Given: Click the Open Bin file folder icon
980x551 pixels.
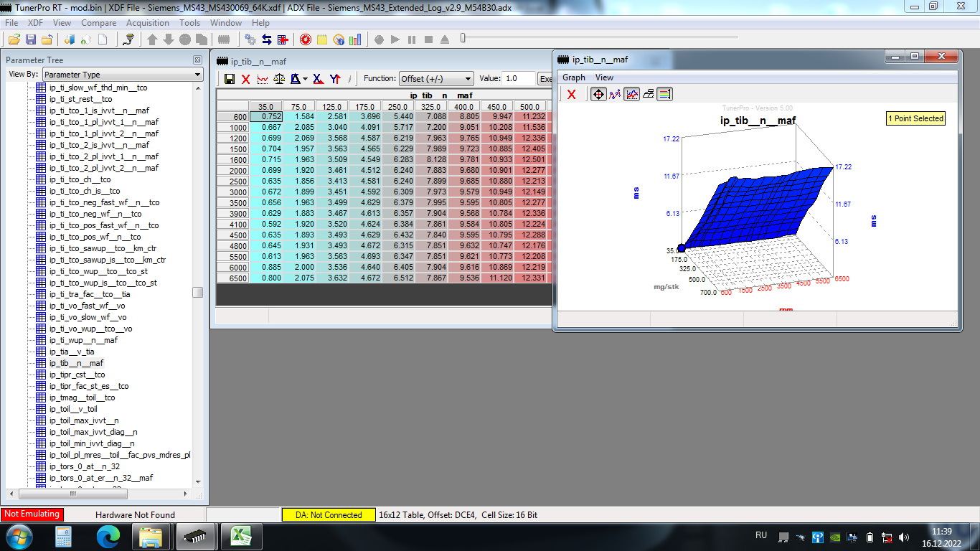Looking at the screenshot, I should pyautogui.click(x=14, y=39).
